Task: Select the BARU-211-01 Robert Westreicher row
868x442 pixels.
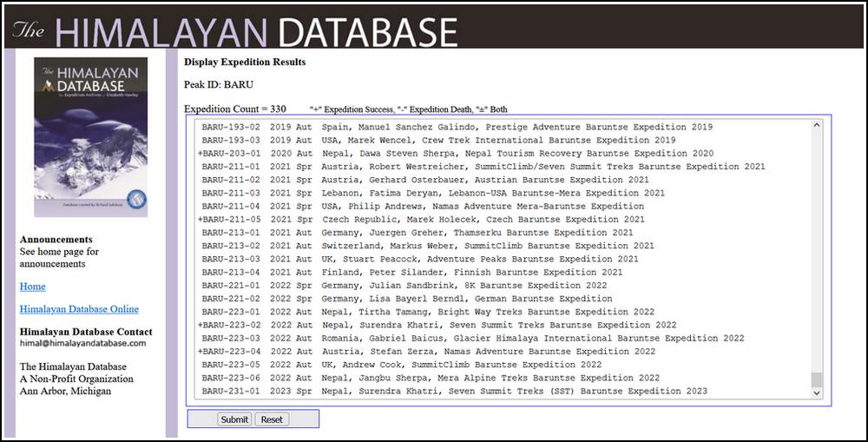Action: pyautogui.click(x=503, y=166)
